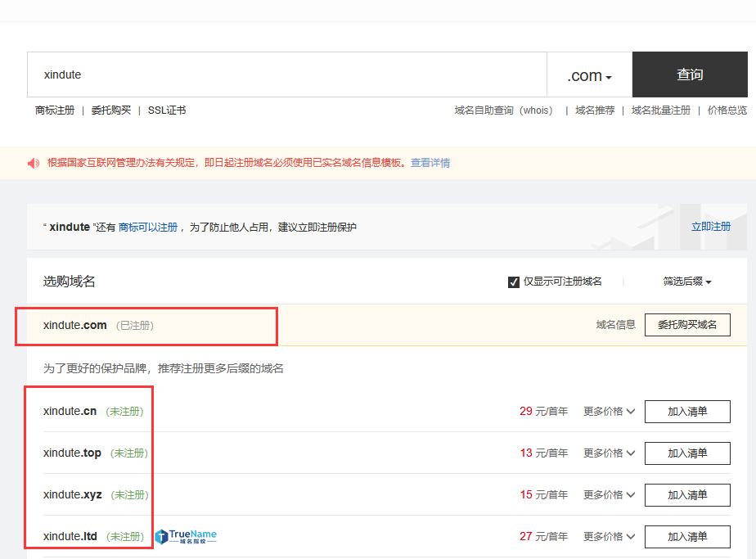Expand 更多价格 for xindute.cn
The width and height of the screenshot is (756, 559).
click(609, 411)
